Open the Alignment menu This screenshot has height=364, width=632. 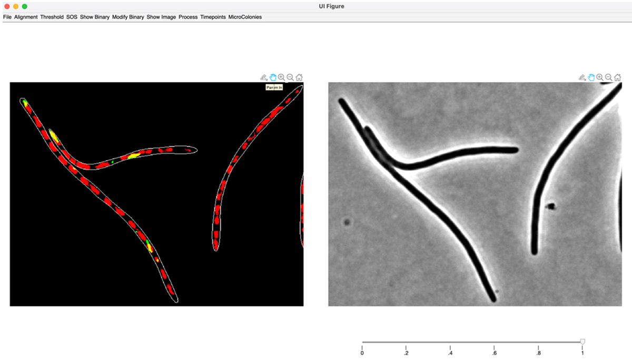[27, 17]
